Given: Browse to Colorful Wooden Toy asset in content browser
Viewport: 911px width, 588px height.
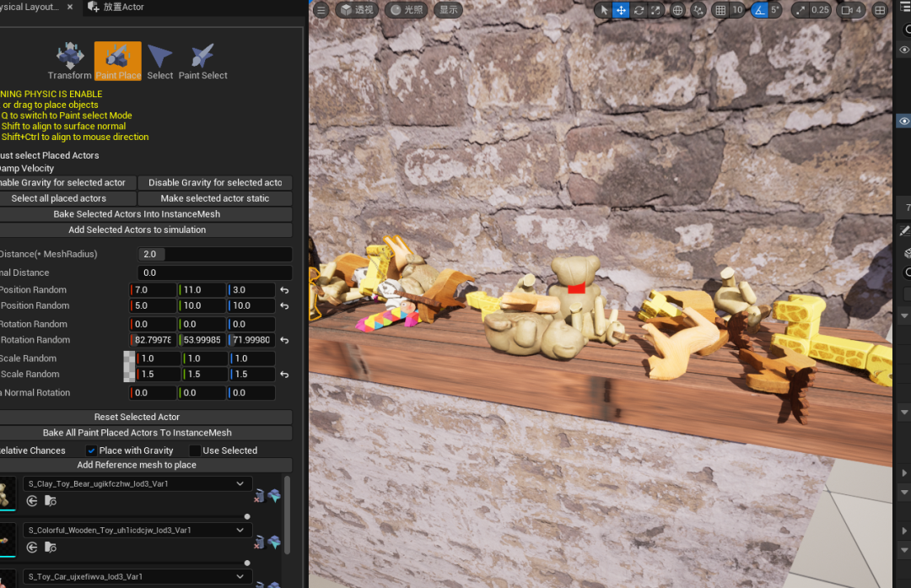Looking at the screenshot, I should click(x=50, y=547).
